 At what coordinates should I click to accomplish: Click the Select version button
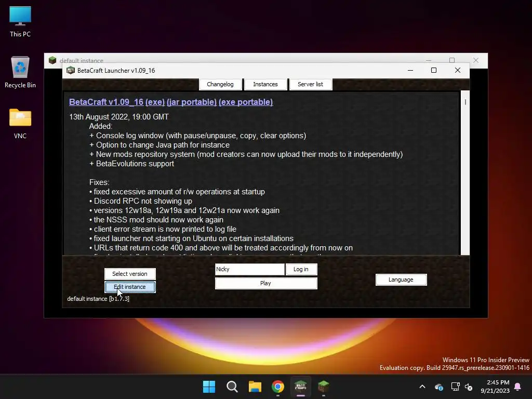130,274
